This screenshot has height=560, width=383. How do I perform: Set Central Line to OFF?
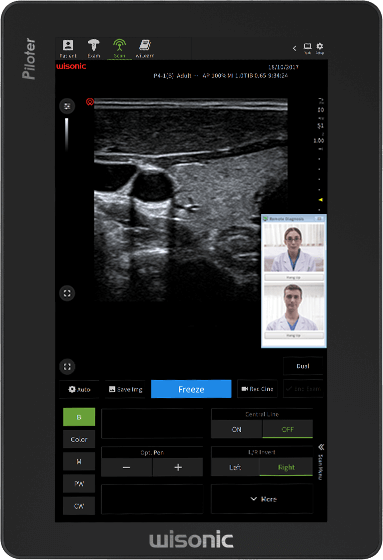coord(288,429)
